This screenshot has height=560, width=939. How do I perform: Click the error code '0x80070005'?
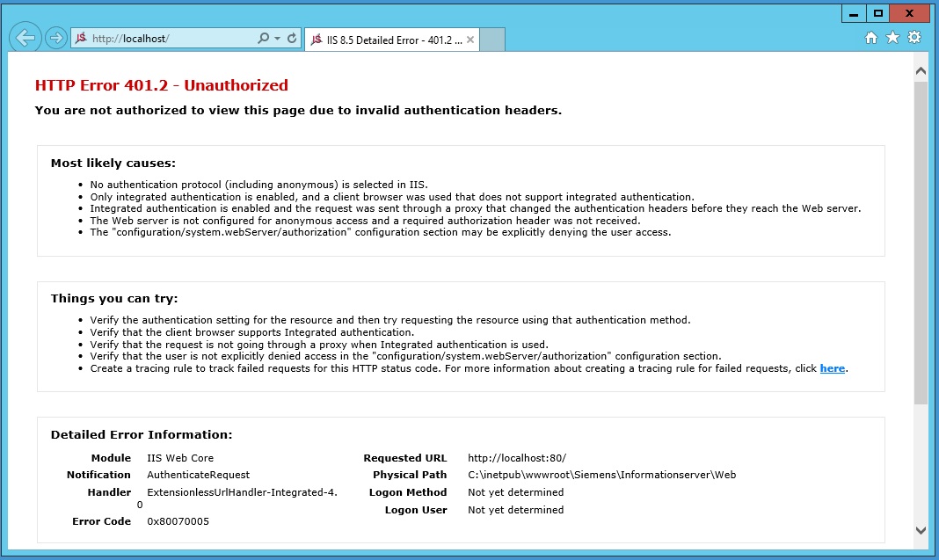(x=178, y=521)
